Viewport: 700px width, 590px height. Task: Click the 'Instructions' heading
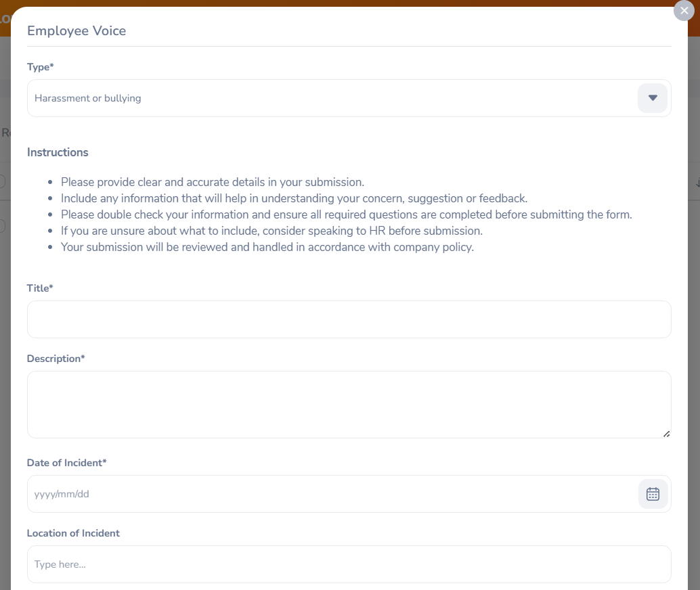[x=58, y=152]
